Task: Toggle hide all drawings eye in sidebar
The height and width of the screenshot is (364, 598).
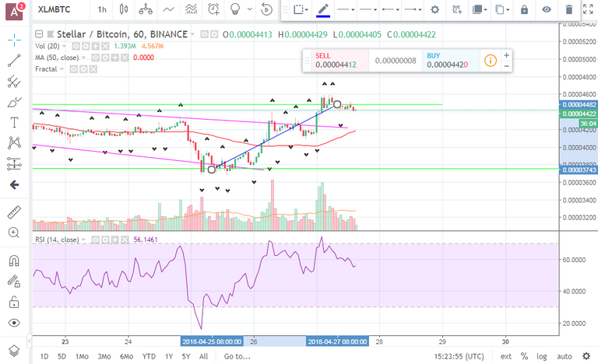Action: (x=14, y=323)
